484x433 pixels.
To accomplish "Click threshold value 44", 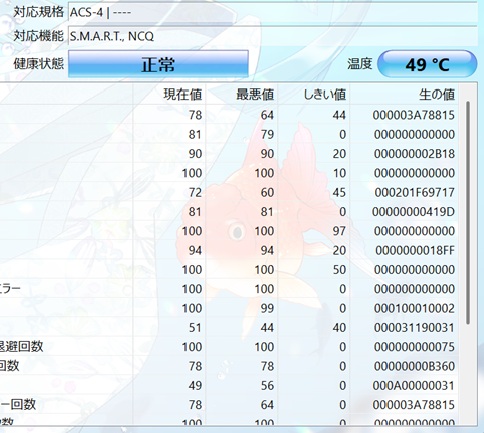I will click(339, 115).
